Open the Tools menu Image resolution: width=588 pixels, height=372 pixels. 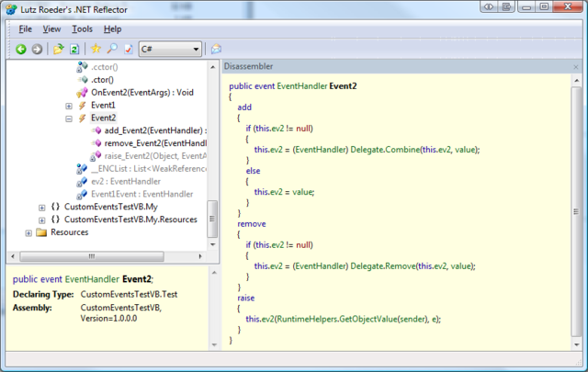(x=82, y=29)
